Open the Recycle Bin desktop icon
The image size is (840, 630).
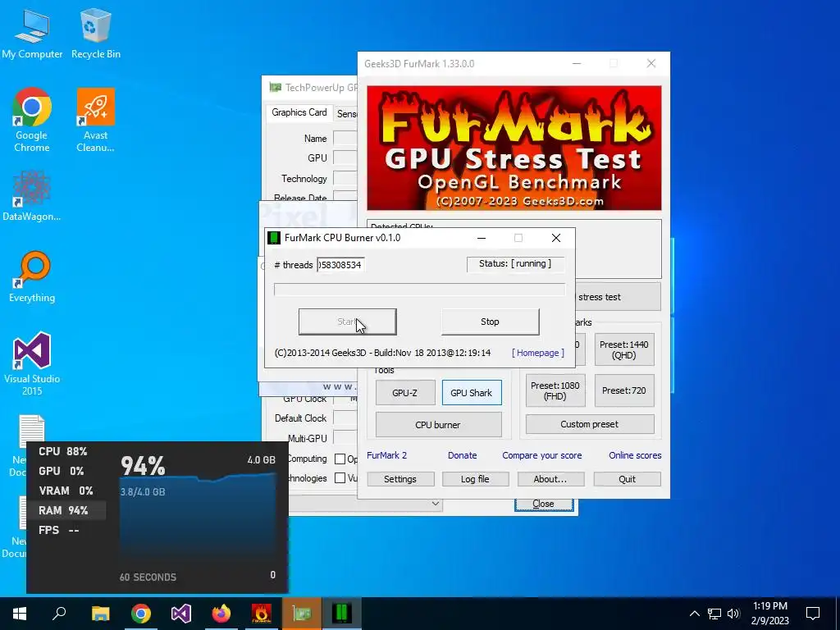96,34
